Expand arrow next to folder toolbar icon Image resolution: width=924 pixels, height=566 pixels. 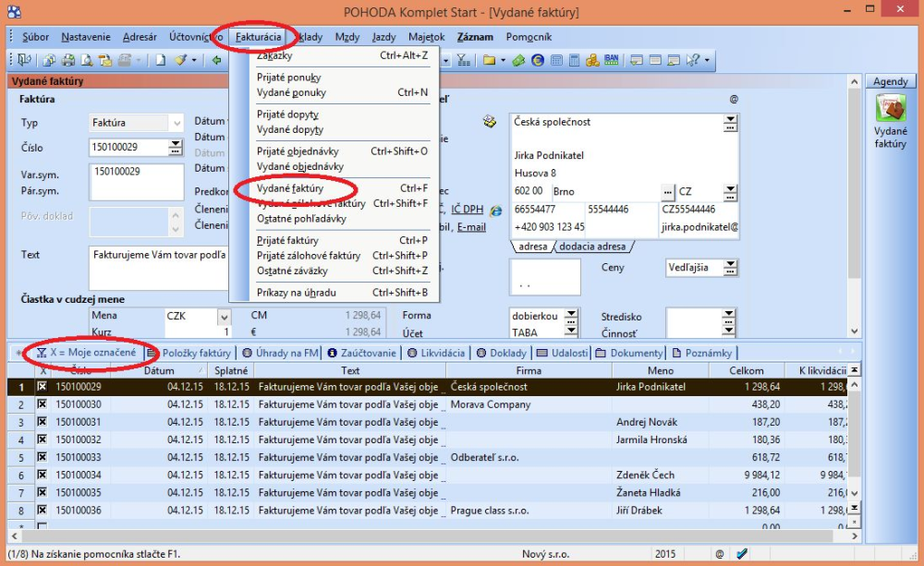pyautogui.click(x=503, y=60)
